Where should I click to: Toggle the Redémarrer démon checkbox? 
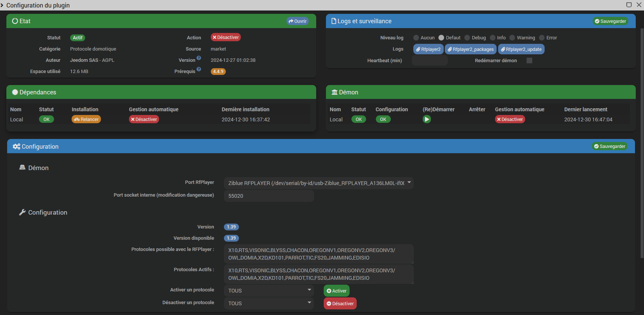coord(529,60)
